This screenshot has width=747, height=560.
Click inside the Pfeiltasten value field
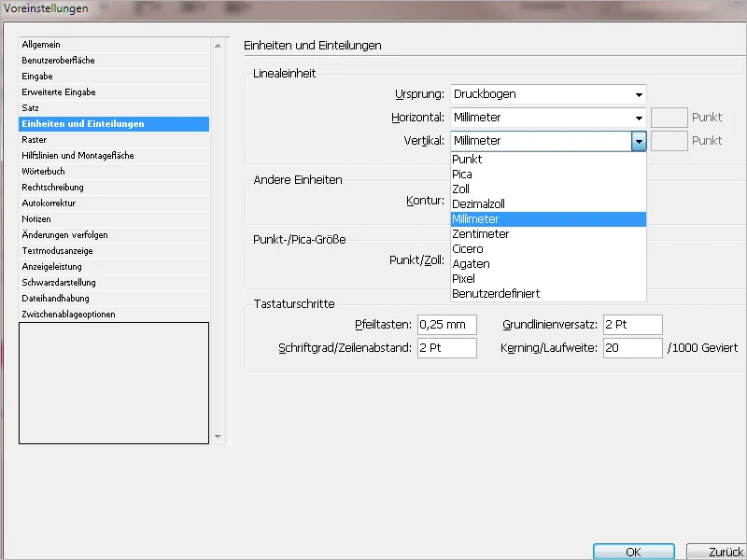tap(446, 325)
